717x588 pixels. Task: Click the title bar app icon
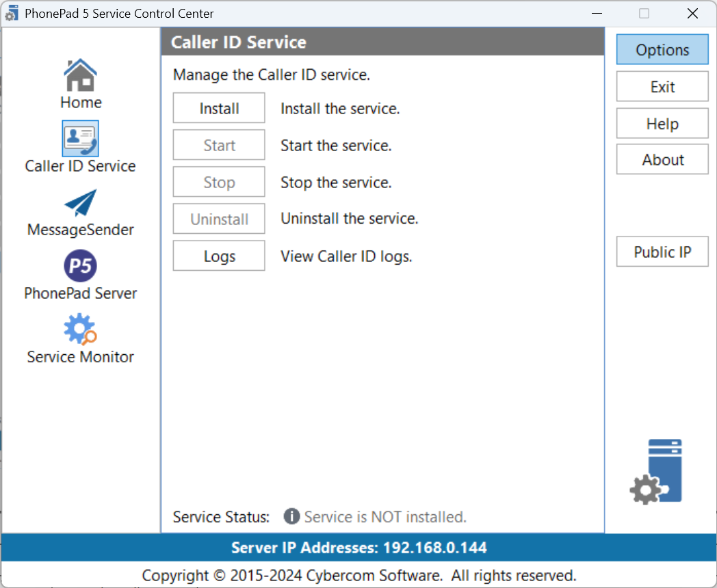[12, 13]
